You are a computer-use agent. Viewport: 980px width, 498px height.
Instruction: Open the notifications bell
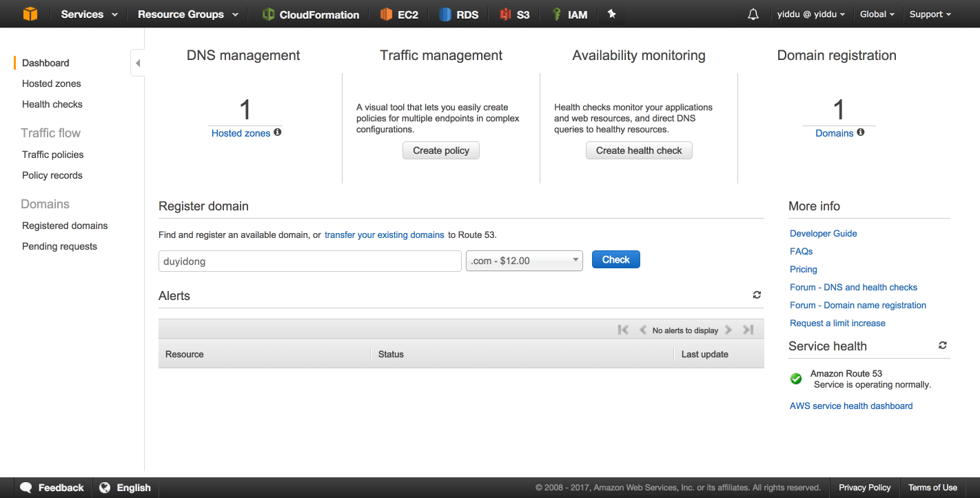tap(753, 14)
